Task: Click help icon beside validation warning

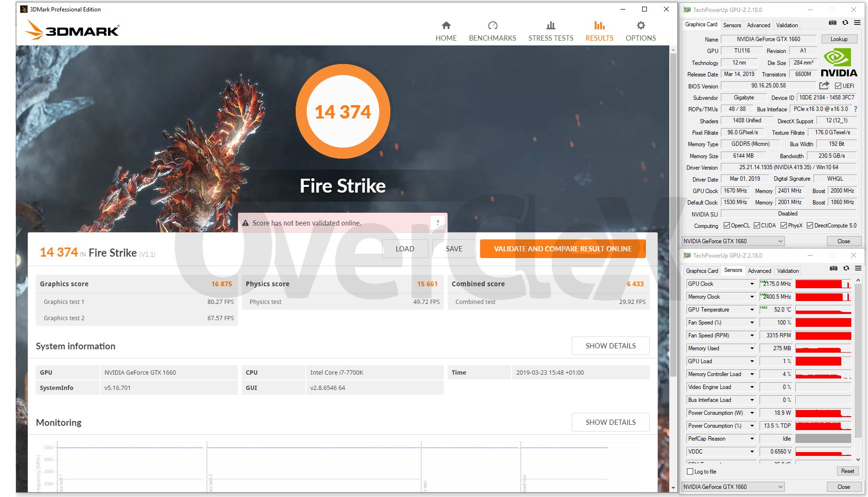Action: click(x=438, y=223)
